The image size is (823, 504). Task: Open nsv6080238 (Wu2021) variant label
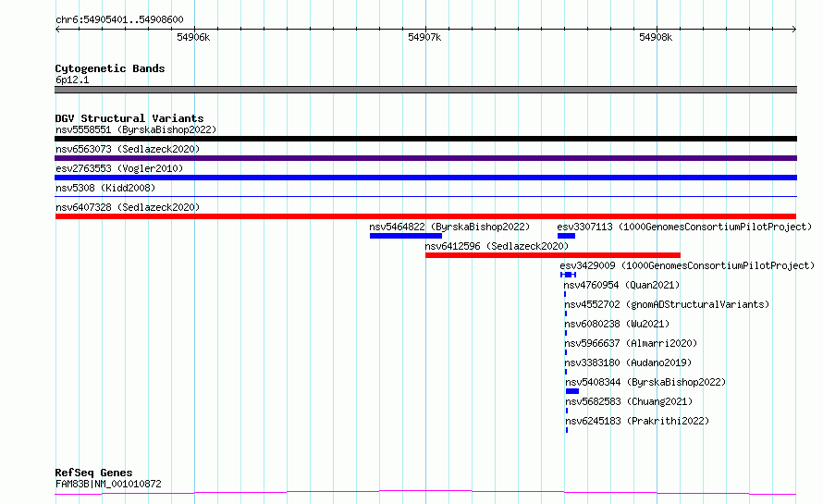coord(617,324)
